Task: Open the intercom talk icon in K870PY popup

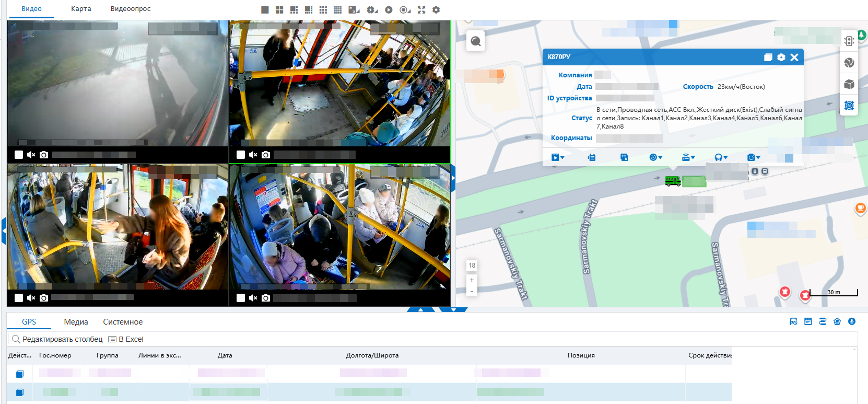Action: (x=591, y=157)
